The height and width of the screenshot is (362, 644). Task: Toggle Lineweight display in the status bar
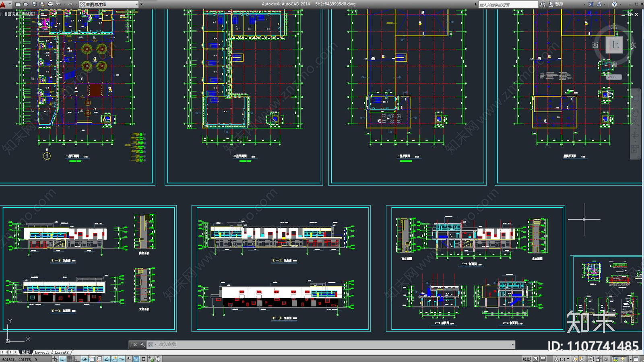(129, 359)
